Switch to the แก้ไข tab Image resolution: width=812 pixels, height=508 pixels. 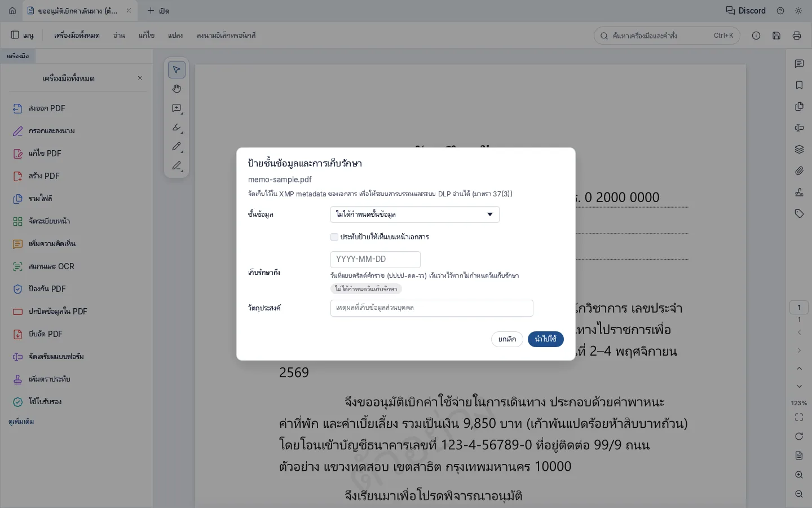click(147, 35)
